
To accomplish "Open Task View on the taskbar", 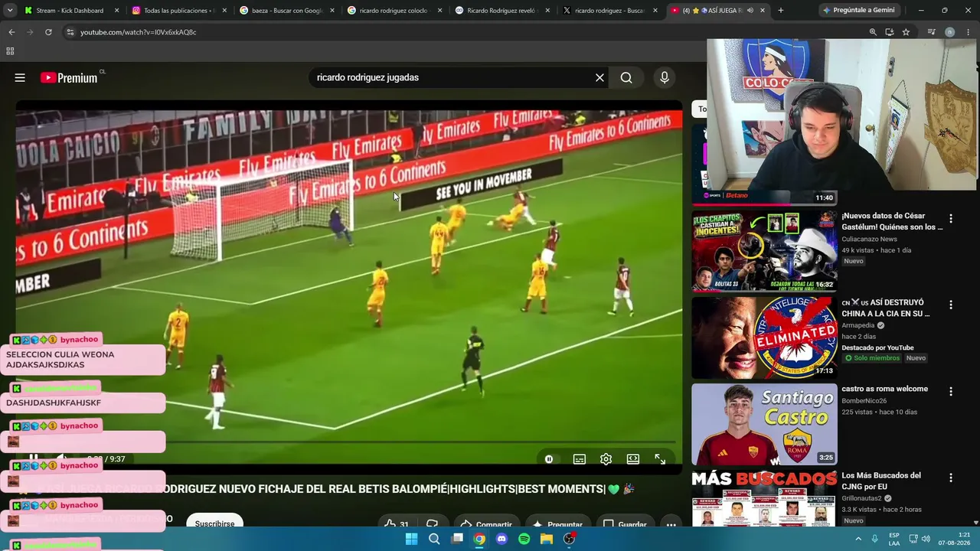I will [x=457, y=539].
